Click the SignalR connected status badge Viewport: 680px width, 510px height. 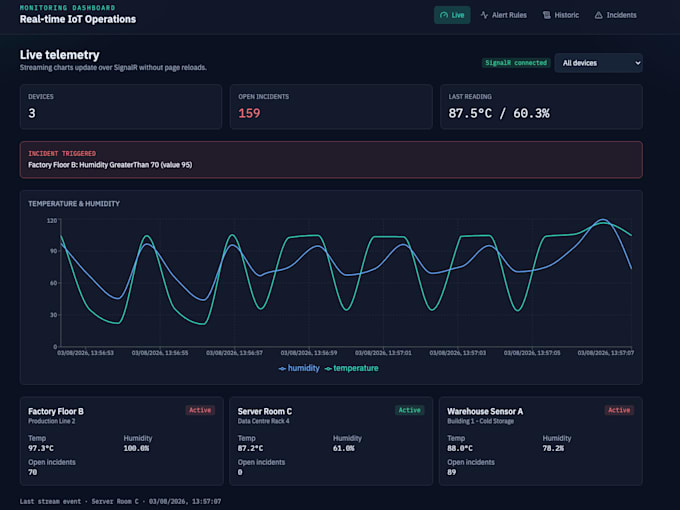(x=516, y=63)
